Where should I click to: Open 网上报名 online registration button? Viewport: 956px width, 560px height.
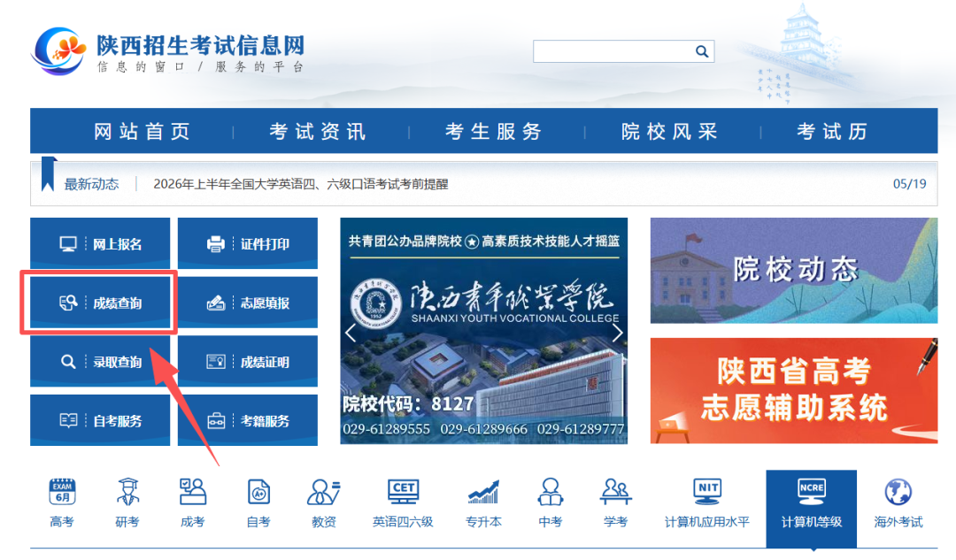click(x=100, y=244)
